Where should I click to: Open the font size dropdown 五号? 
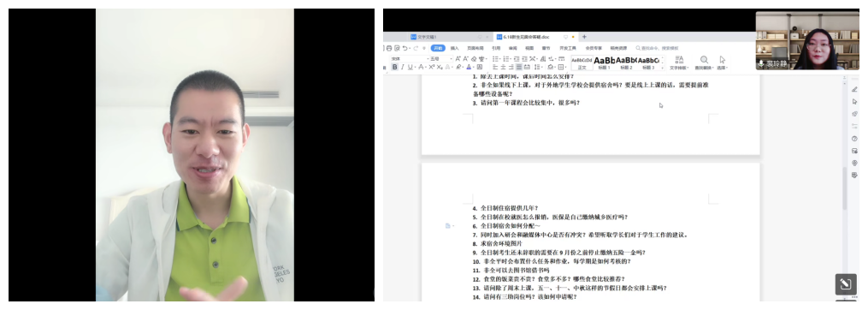pyautogui.click(x=441, y=59)
